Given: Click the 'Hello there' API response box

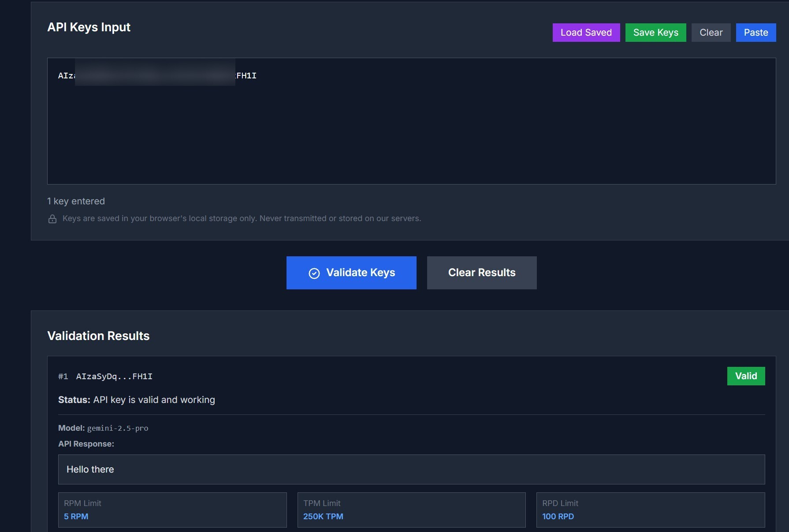Looking at the screenshot, I should point(411,469).
